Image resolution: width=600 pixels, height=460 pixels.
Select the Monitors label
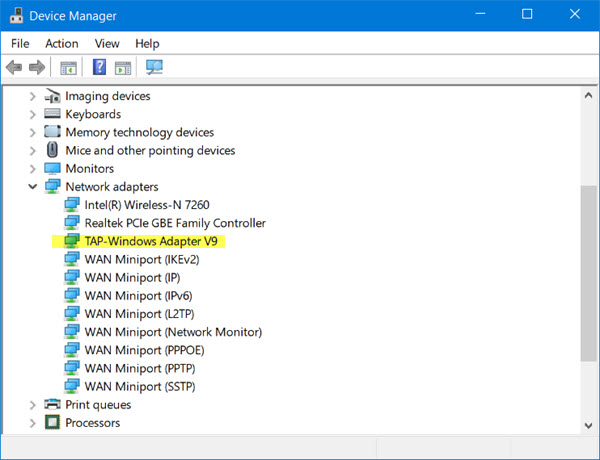[90, 168]
